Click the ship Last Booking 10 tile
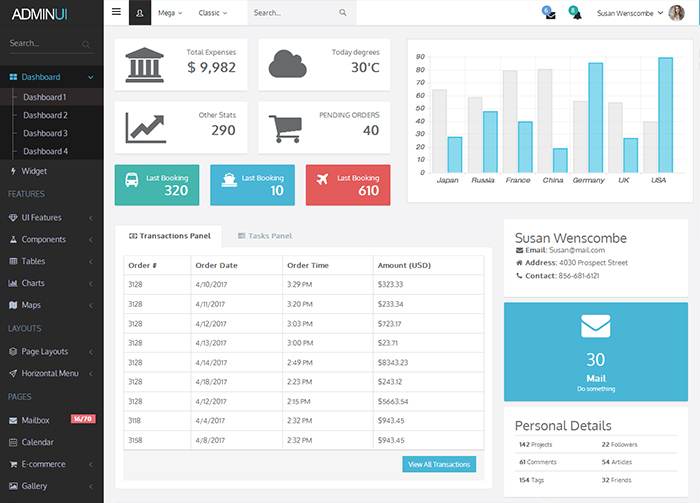Viewport: 700px width, 503px height. point(251,185)
